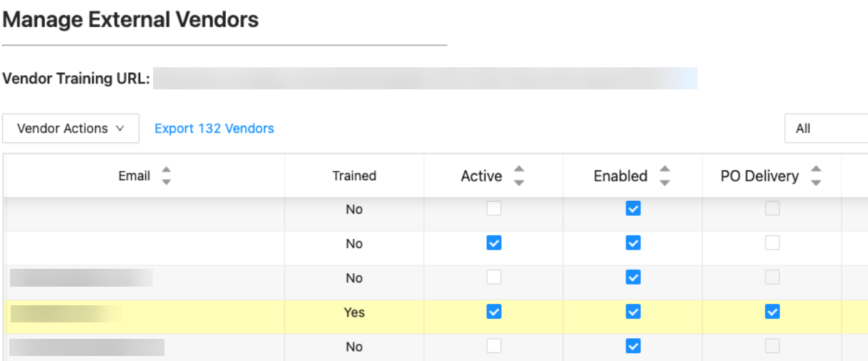Check Active box in first row
Image resolution: width=868 pixels, height=361 pixels.
tap(493, 209)
